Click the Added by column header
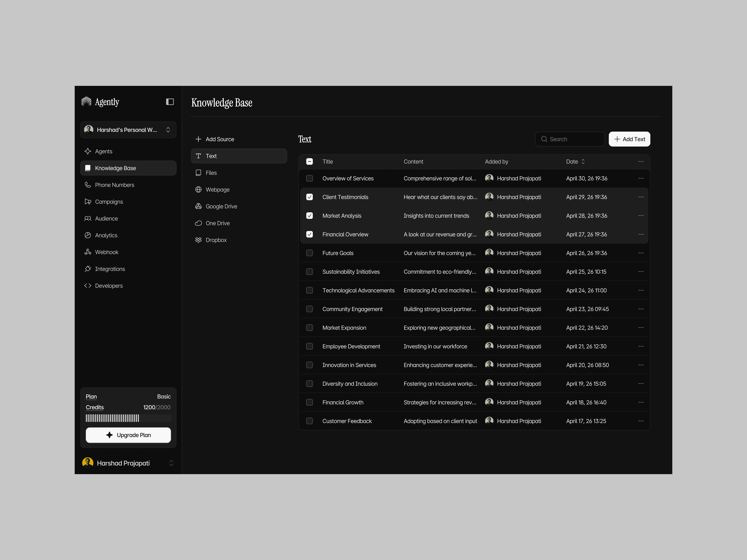The image size is (747, 560). [x=496, y=162]
